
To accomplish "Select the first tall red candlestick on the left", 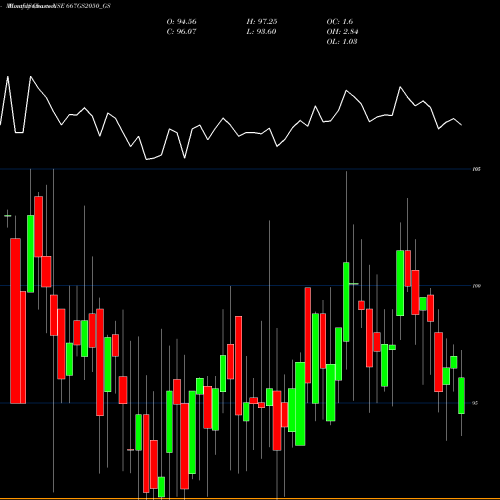I will click(15, 321).
